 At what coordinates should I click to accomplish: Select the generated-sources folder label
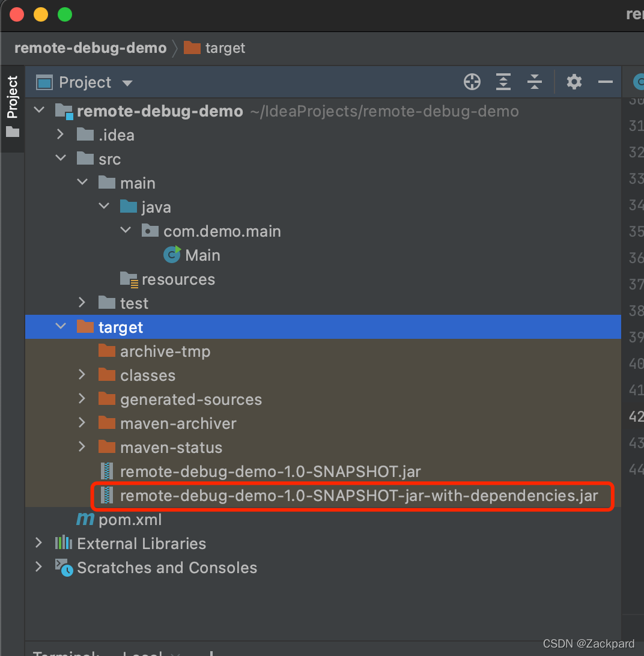click(191, 399)
